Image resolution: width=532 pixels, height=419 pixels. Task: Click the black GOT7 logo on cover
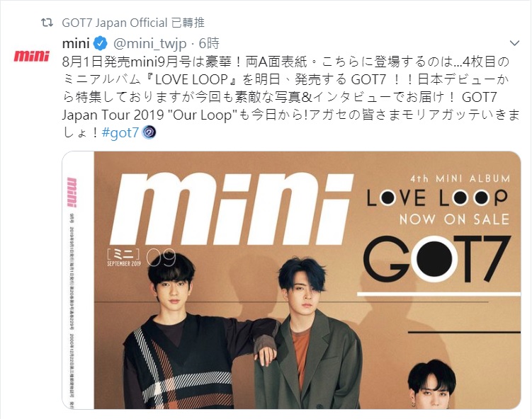pos(437,259)
